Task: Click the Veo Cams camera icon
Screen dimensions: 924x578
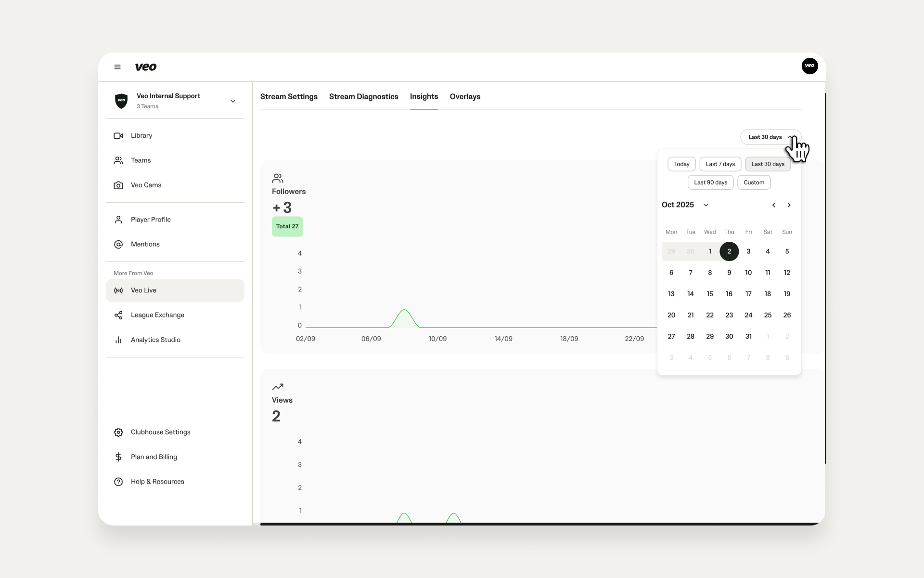Action: [x=118, y=185]
